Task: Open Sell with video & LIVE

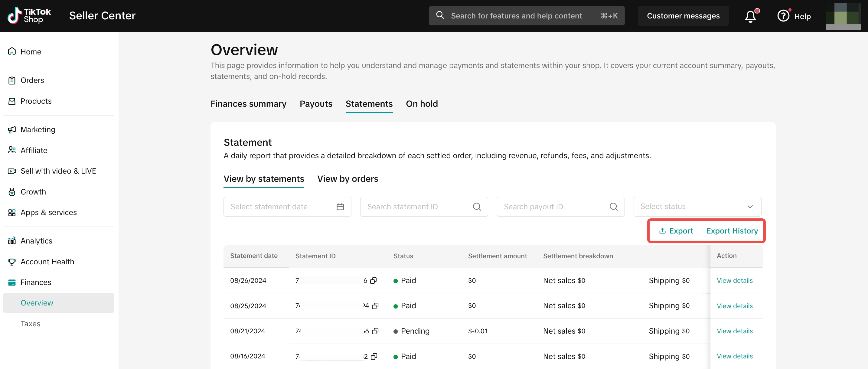Action: 58,171
